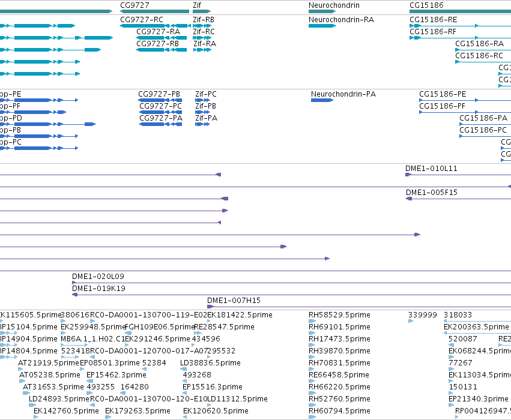511x420 pixels.
Task: Select the CG15186 gene label
Action: point(426,5)
